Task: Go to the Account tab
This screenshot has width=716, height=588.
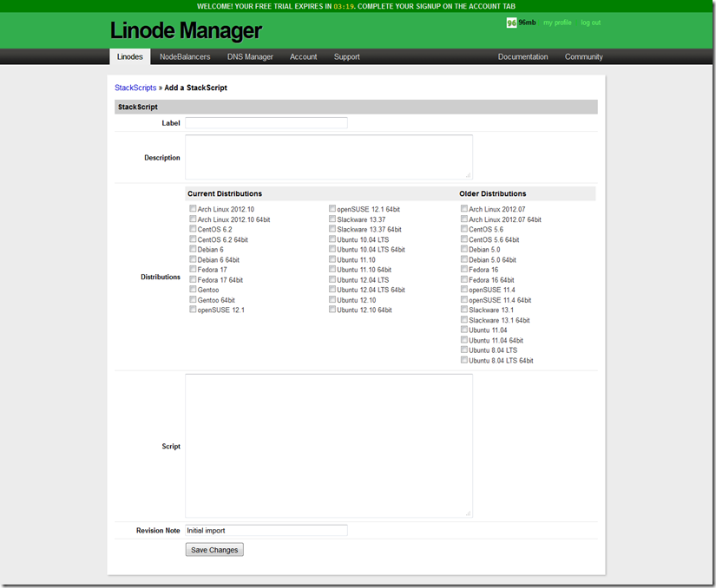Action: [303, 56]
